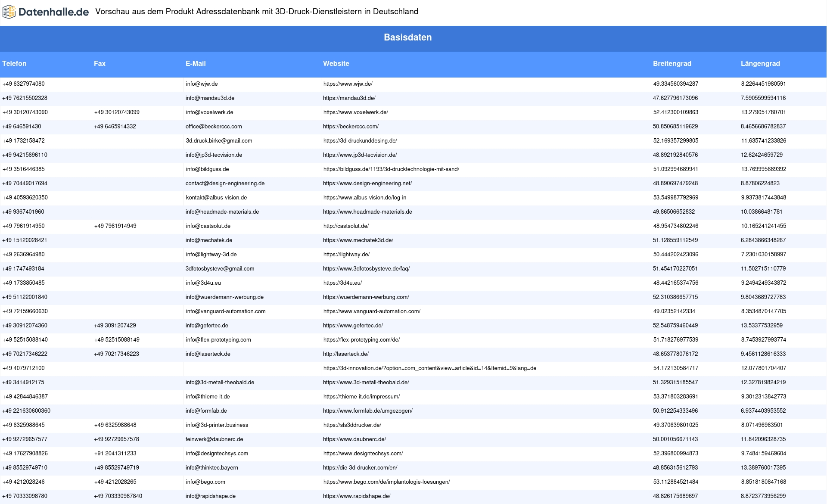Select the https://www.rapidshape.de/ cell

point(357,496)
